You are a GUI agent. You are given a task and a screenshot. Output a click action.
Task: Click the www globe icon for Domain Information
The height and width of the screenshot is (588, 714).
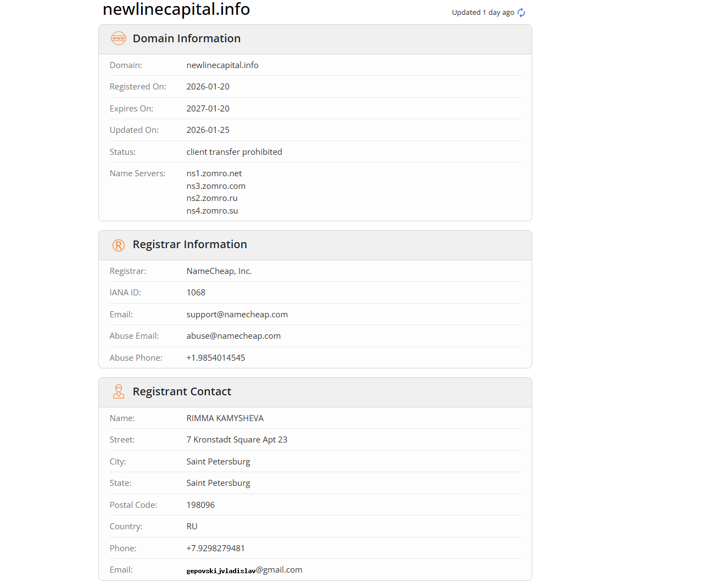(119, 38)
